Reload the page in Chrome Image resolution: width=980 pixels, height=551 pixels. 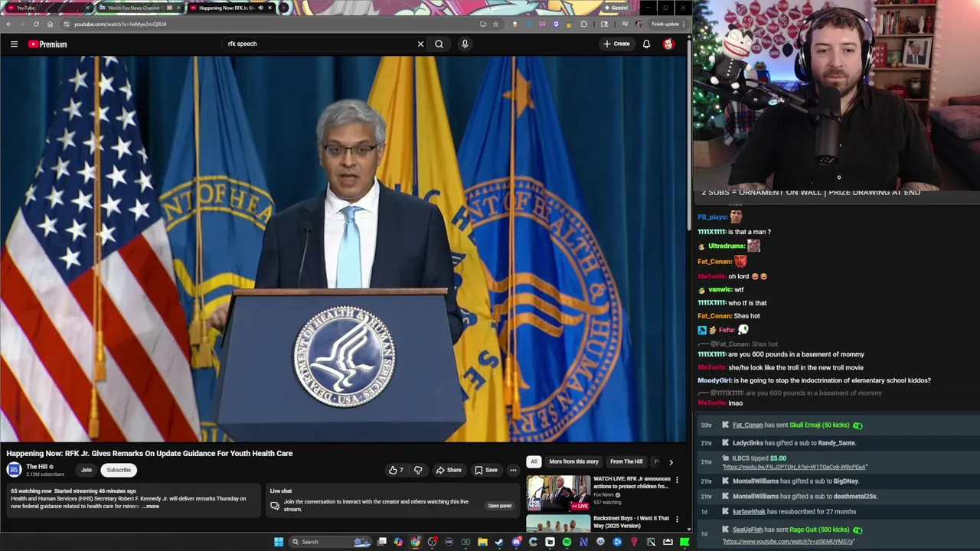tap(36, 24)
